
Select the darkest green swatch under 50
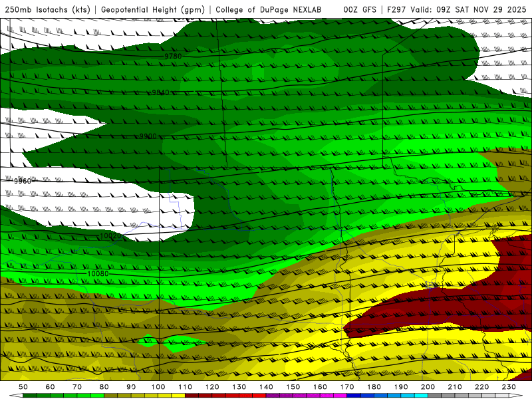[x=30, y=396]
